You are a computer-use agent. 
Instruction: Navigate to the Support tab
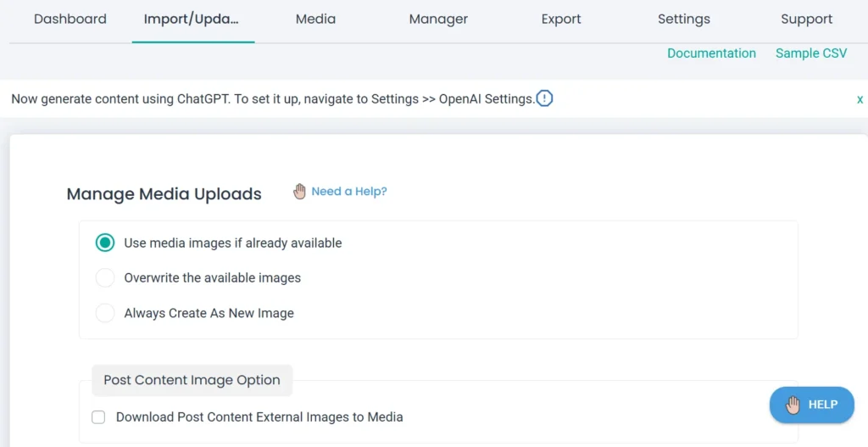click(x=806, y=19)
